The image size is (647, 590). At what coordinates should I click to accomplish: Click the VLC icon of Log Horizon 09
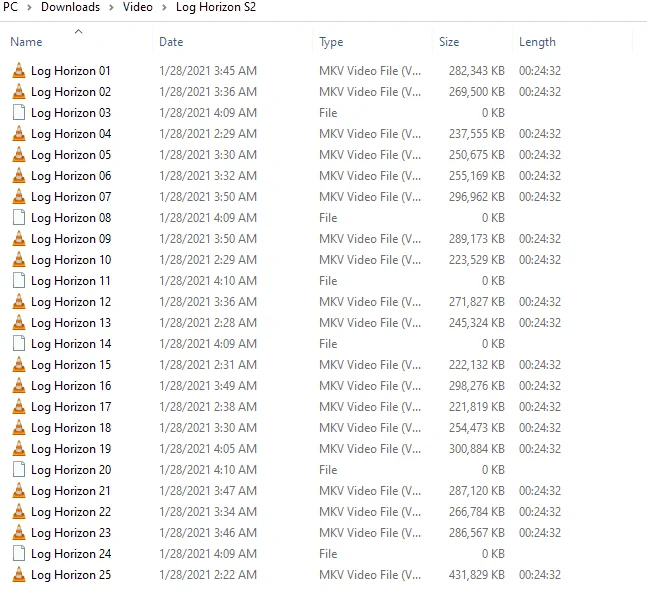(x=19, y=238)
